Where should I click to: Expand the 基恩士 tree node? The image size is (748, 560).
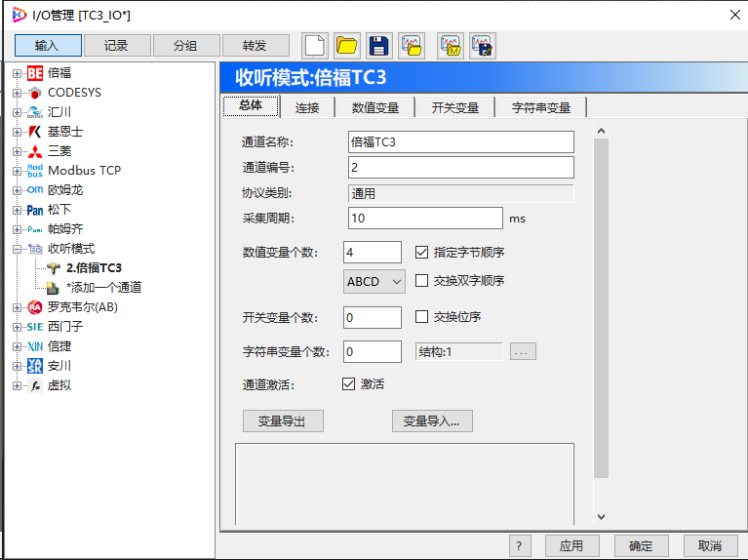(x=17, y=133)
